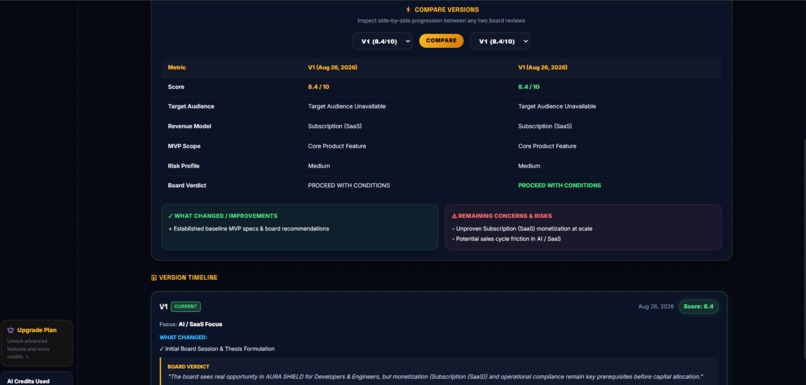
Task: Click the yellow '8.4 / 10' score value
Action: point(319,87)
